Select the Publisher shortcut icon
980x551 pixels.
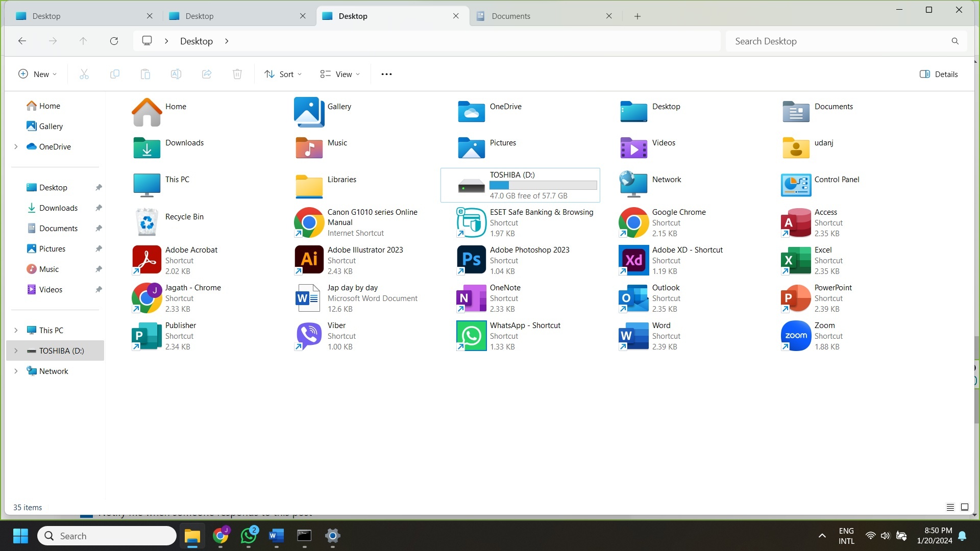[147, 336]
